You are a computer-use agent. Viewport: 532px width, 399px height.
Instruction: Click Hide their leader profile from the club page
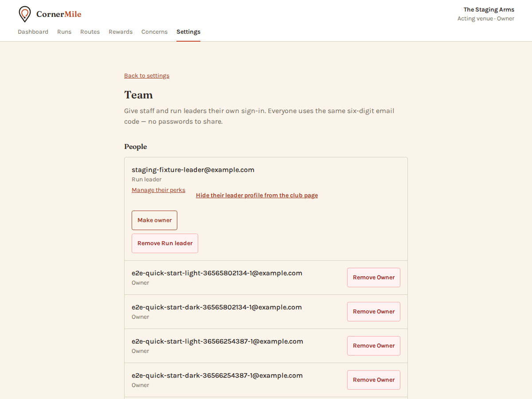click(x=257, y=196)
